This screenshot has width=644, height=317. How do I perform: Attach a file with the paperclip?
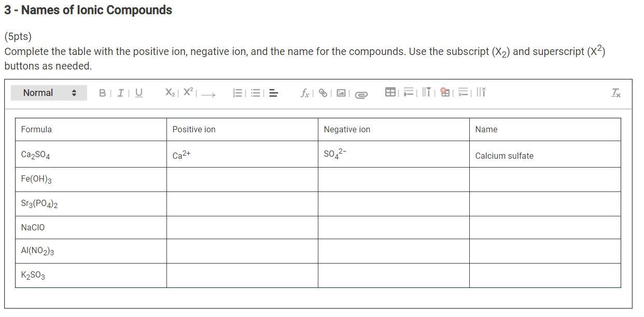pos(361,94)
